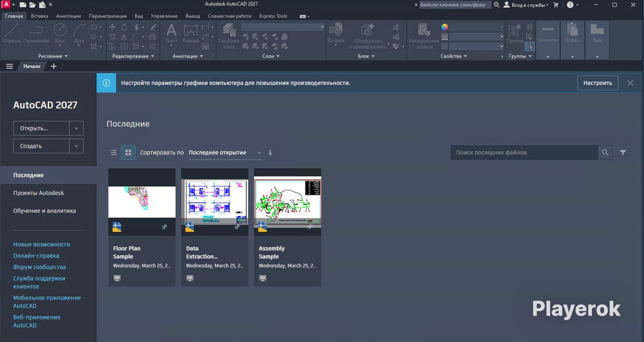Expand the Открыть dropdown arrow
The image size is (644, 342).
pyautogui.click(x=76, y=128)
